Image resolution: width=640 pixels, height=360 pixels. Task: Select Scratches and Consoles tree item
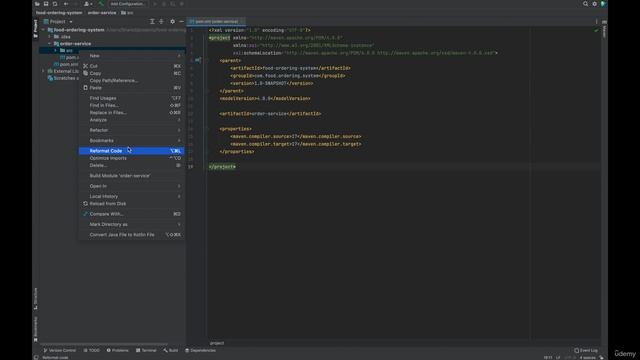tap(63, 78)
